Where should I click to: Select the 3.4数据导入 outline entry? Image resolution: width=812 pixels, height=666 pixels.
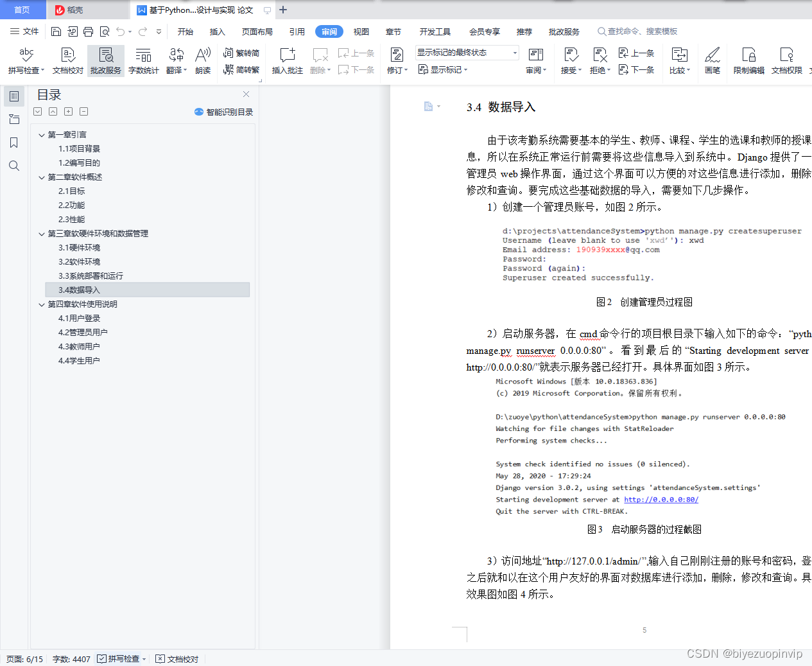pos(72,290)
